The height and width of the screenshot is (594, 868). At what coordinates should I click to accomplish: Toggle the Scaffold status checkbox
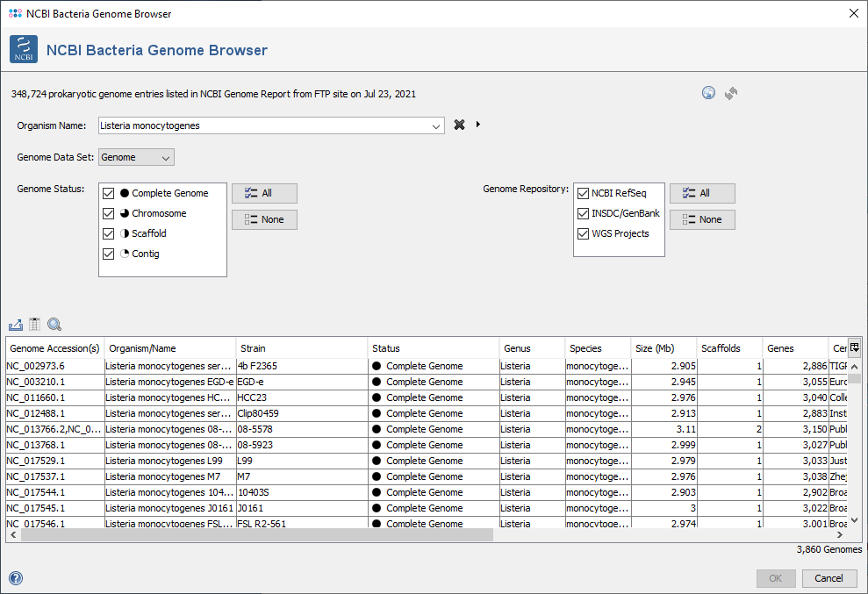(x=109, y=233)
